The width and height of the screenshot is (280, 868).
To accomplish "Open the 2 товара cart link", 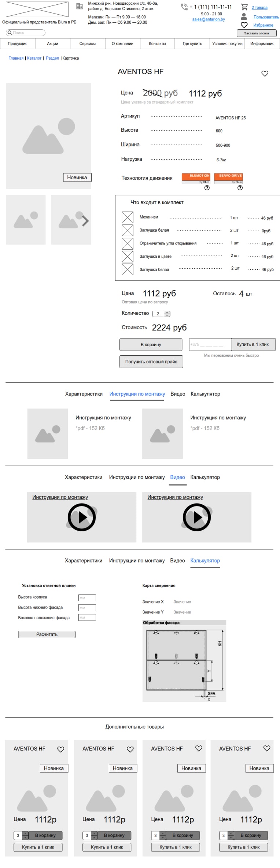I will [259, 7].
